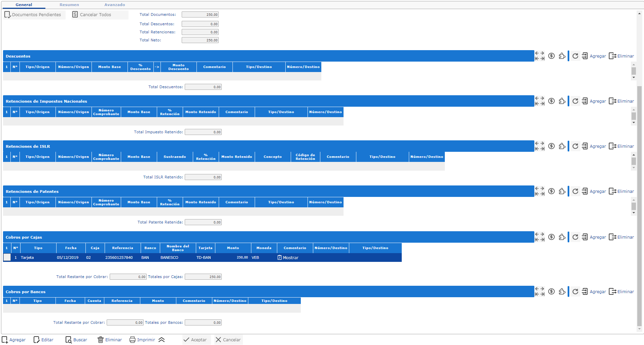Switch to the General tab
The height and width of the screenshot is (345, 644).
24,5
